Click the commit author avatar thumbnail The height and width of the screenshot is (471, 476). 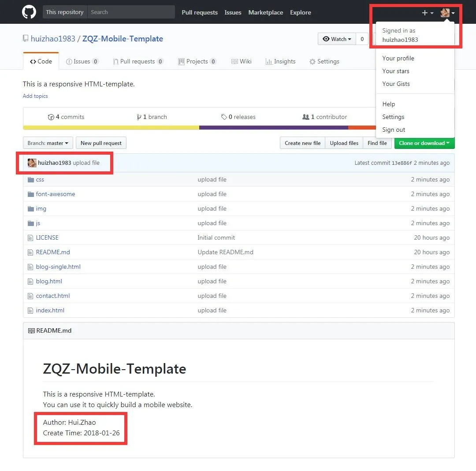32,163
